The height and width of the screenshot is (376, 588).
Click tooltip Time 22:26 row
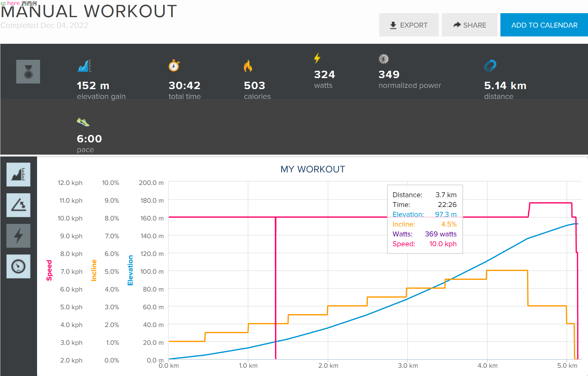coord(424,205)
